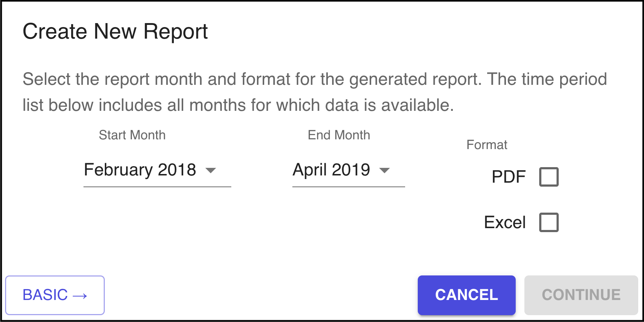Click the Start Month field label

click(132, 135)
